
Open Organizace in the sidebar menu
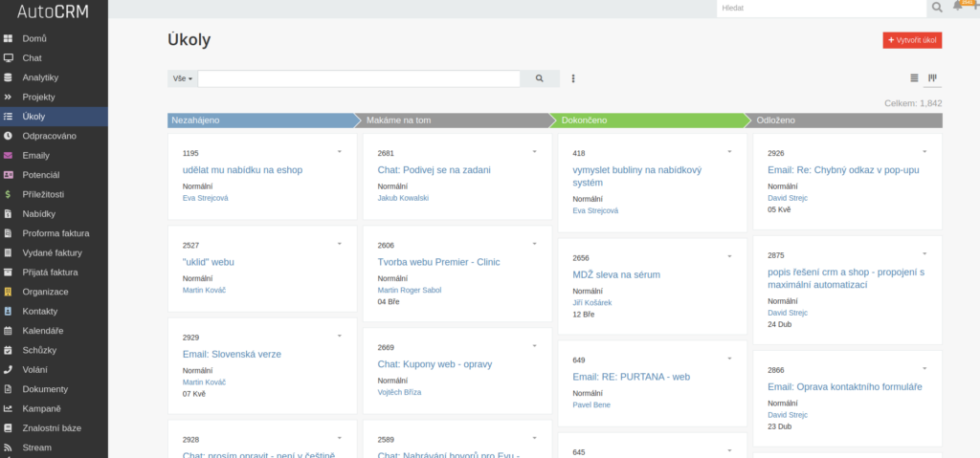click(x=54, y=292)
